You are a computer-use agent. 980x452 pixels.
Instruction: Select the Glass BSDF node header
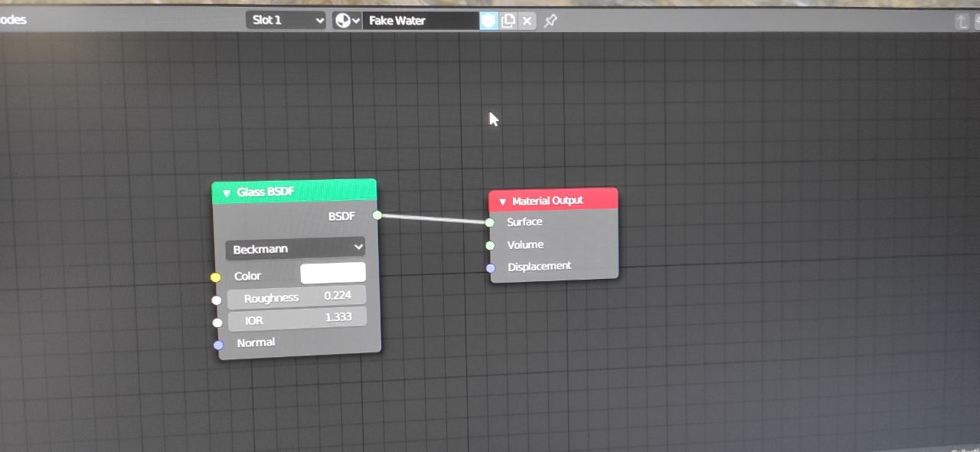click(294, 192)
